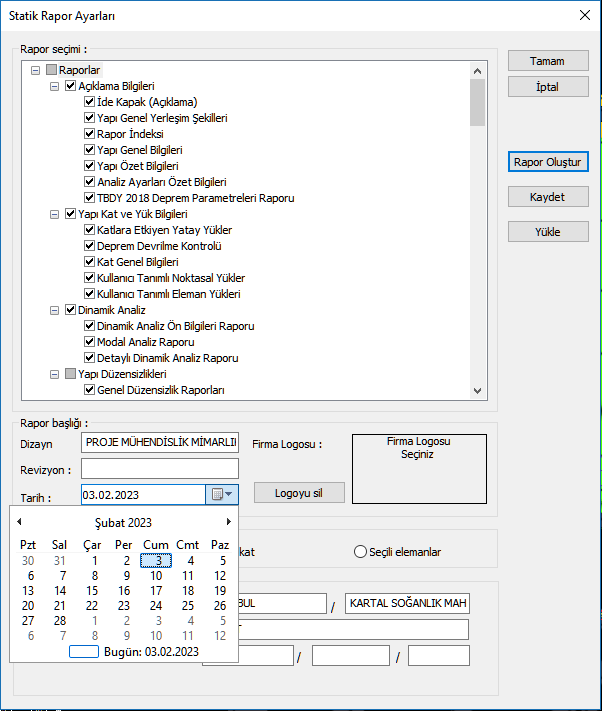Generate report with Rapor Oluştur
Viewport: 602px width, 711px height.
point(548,162)
